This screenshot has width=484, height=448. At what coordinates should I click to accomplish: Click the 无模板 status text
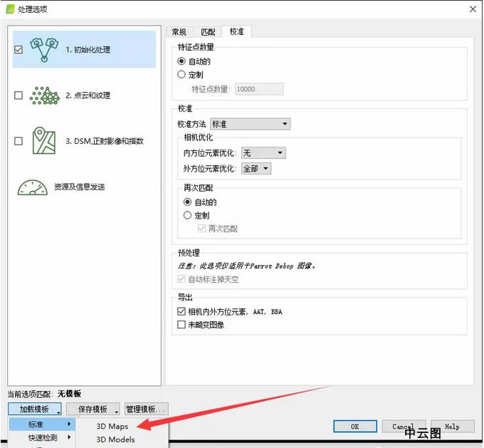(x=69, y=394)
